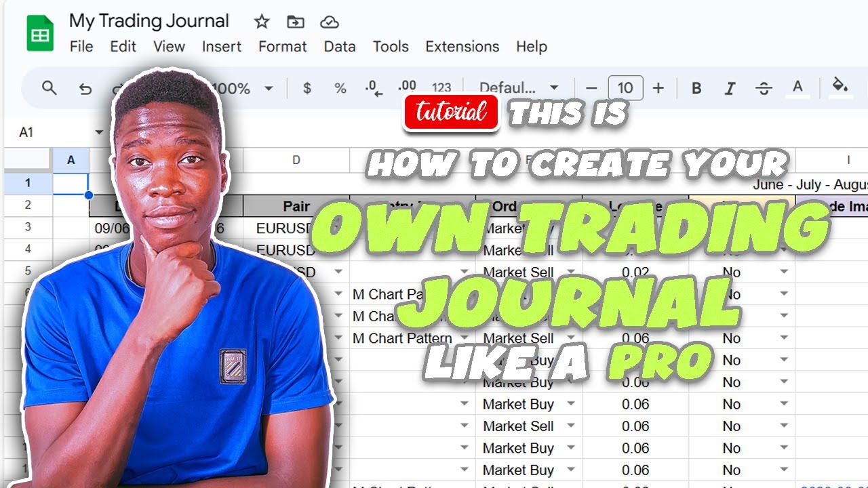Image resolution: width=868 pixels, height=488 pixels.
Task: Select the EURUSD cell in row 3
Action: coord(296,228)
